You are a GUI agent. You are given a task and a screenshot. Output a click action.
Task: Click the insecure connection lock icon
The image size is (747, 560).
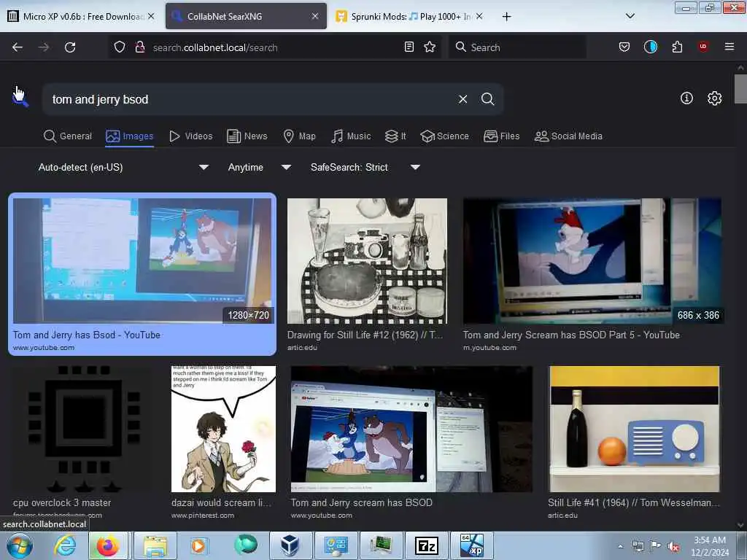139,47
